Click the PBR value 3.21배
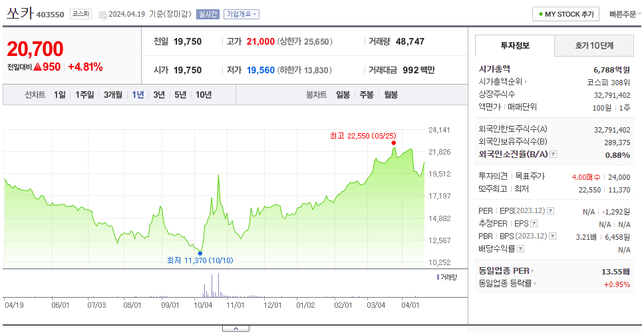This screenshot has height=333, width=644. [586, 237]
